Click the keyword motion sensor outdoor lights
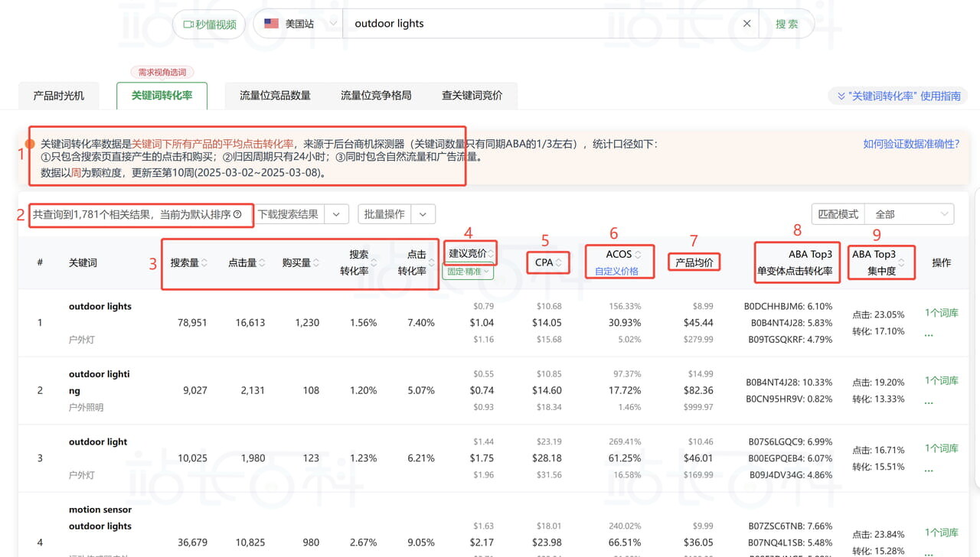This screenshot has height=557, width=980. click(x=100, y=517)
